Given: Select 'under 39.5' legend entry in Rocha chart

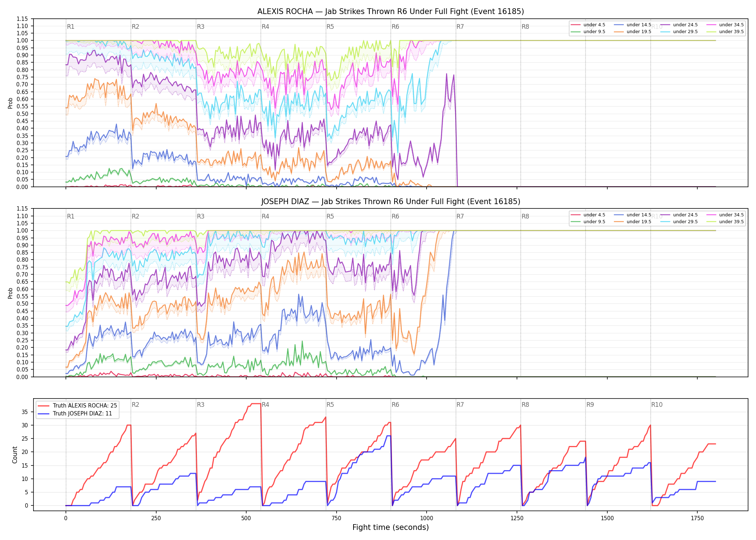Looking at the screenshot, I should tap(725, 32).
